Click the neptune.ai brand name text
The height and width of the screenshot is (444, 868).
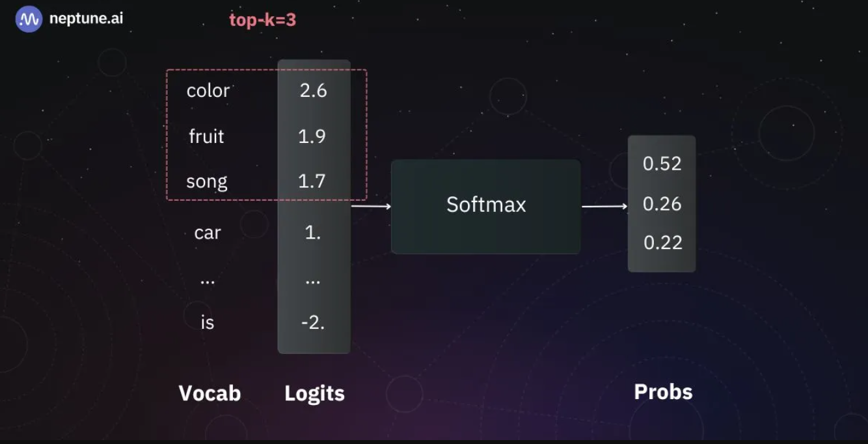pyautogui.click(x=86, y=19)
